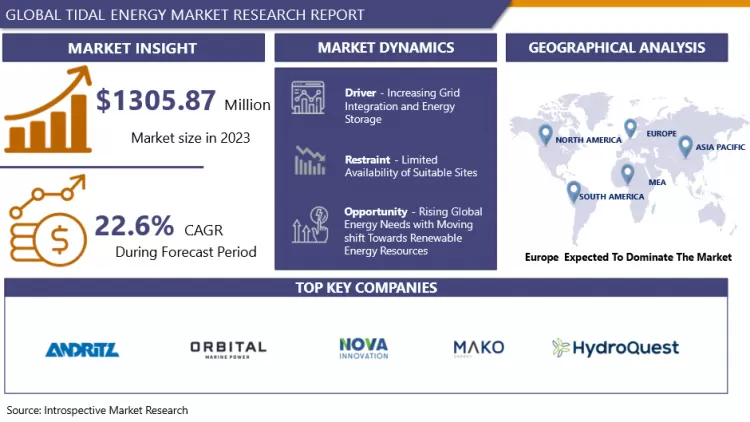The height and width of the screenshot is (422, 750).
Task: Select the Market Insight header
Action: point(132,48)
